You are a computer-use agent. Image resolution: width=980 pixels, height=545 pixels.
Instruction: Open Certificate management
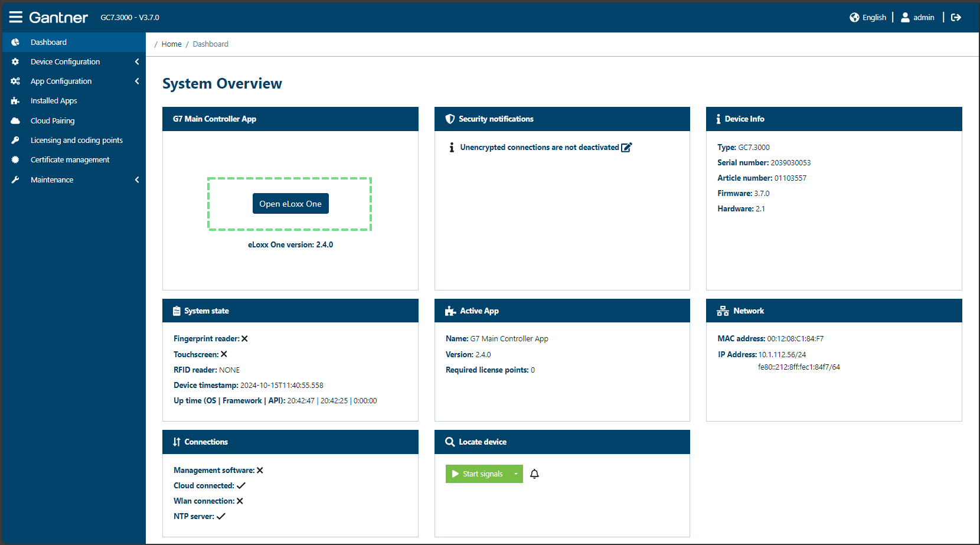pos(73,159)
